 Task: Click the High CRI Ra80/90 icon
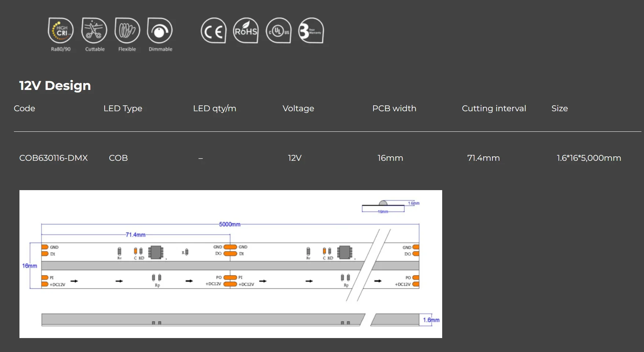(60, 31)
